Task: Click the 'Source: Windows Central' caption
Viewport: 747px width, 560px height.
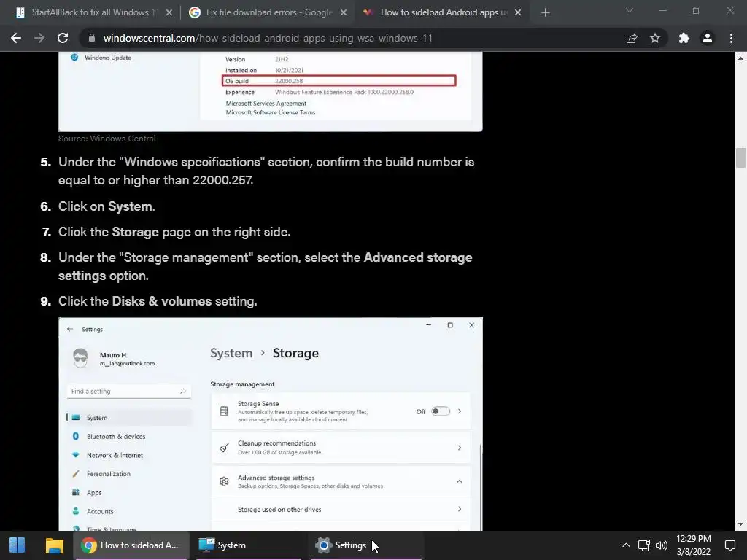Action: (x=107, y=139)
